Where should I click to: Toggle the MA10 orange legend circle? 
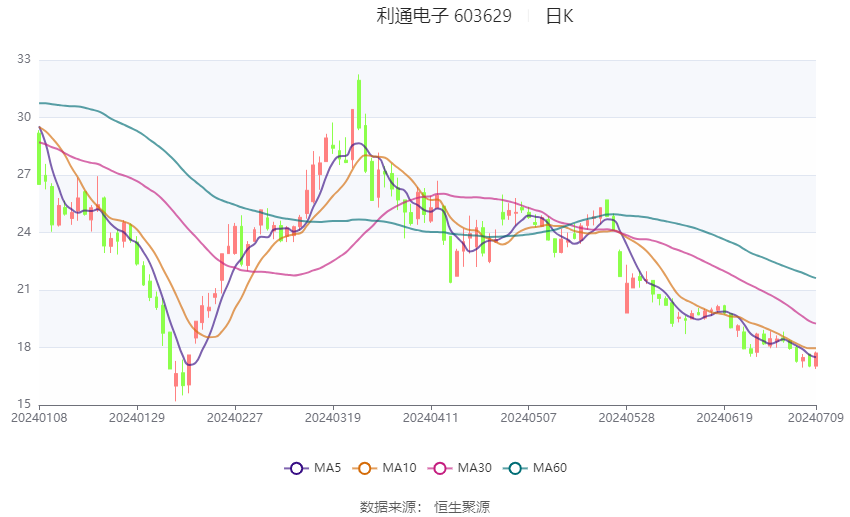365,468
